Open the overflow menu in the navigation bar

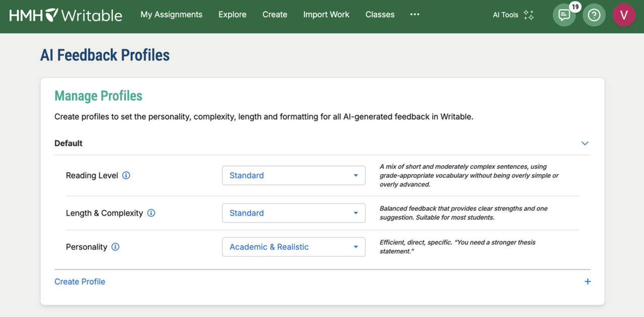click(x=415, y=15)
